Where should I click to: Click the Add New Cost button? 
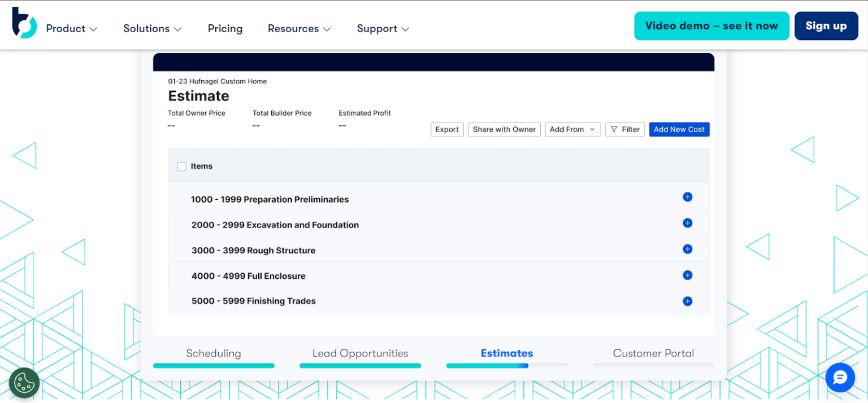[679, 129]
